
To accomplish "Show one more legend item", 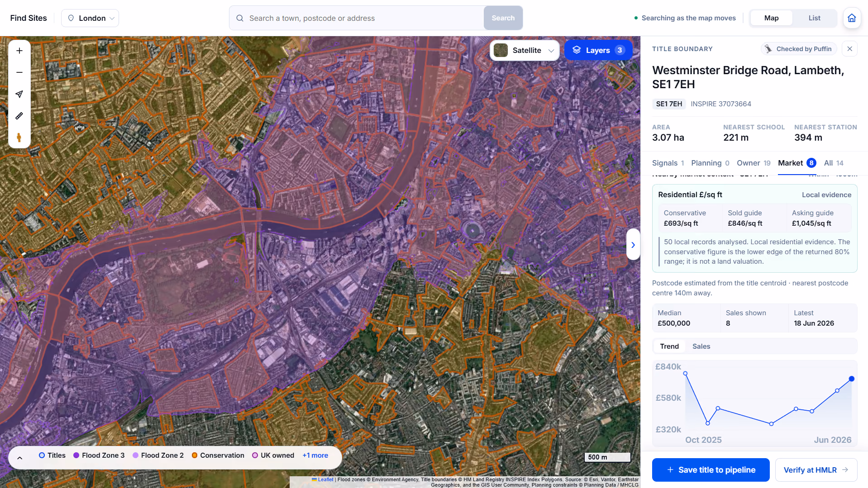I will [x=315, y=455].
